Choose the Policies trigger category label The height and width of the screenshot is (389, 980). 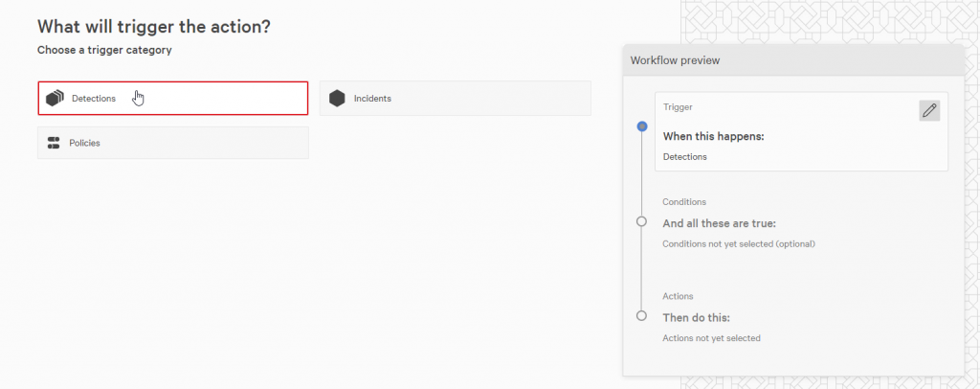(84, 143)
